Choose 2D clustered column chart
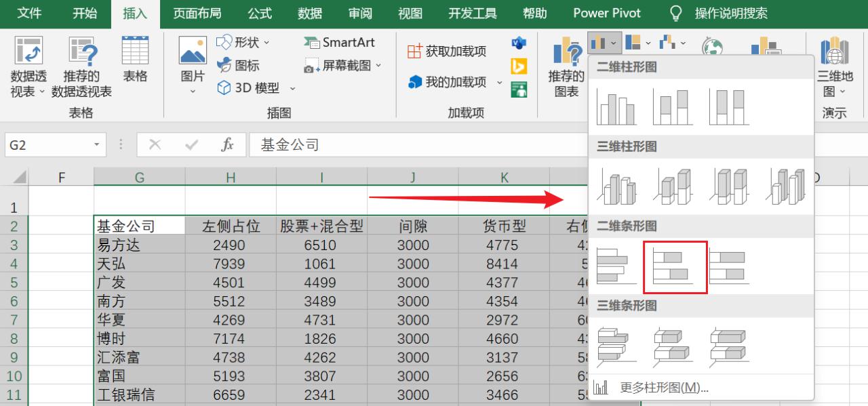868x406 pixels. tap(616, 106)
